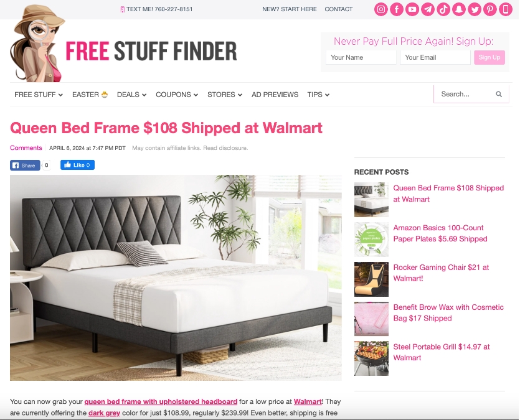Visit the YouTube channel icon
The height and width of the screenshot is (420, 520).
pos(412,9)
